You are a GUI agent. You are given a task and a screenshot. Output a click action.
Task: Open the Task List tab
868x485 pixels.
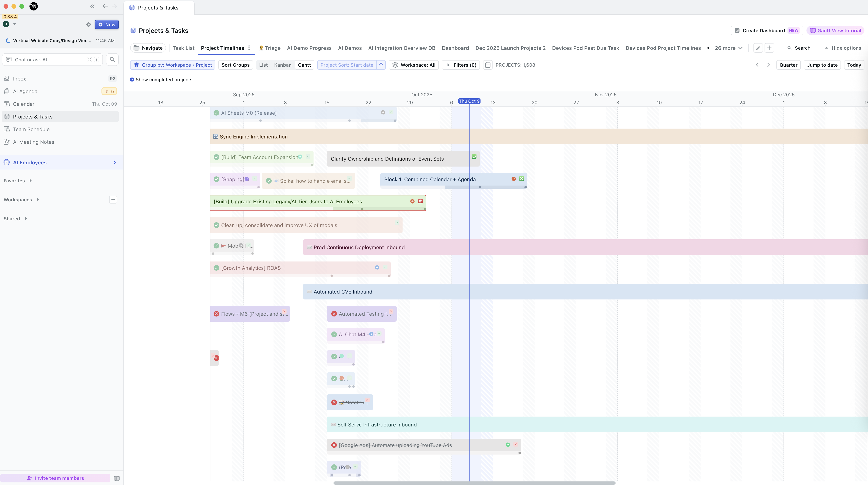(183, 48)
